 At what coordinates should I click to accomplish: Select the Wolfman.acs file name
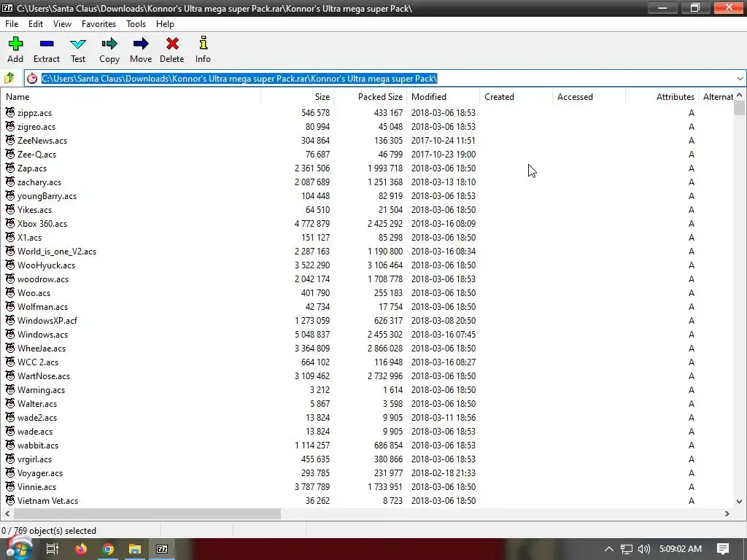coord(42,307)
